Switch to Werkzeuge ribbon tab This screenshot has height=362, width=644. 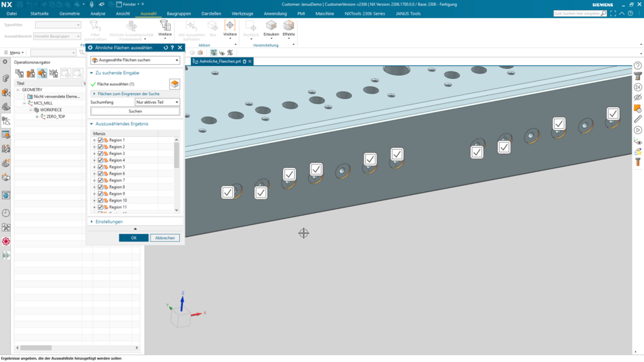coord(242,13)
